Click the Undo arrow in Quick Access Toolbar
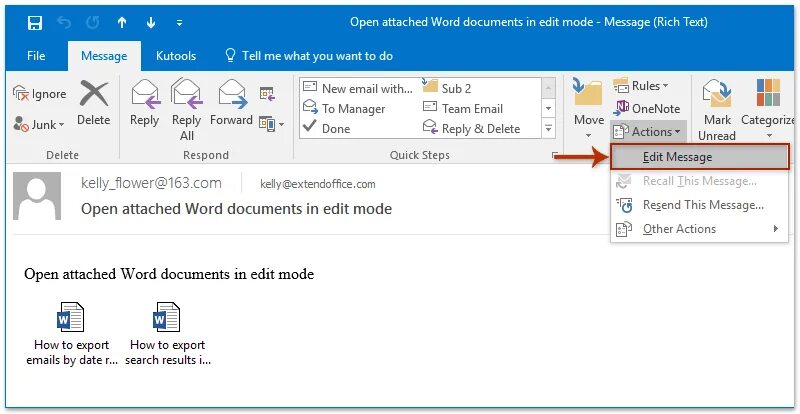This screenshot has width=800, height=414. point(63,23)
